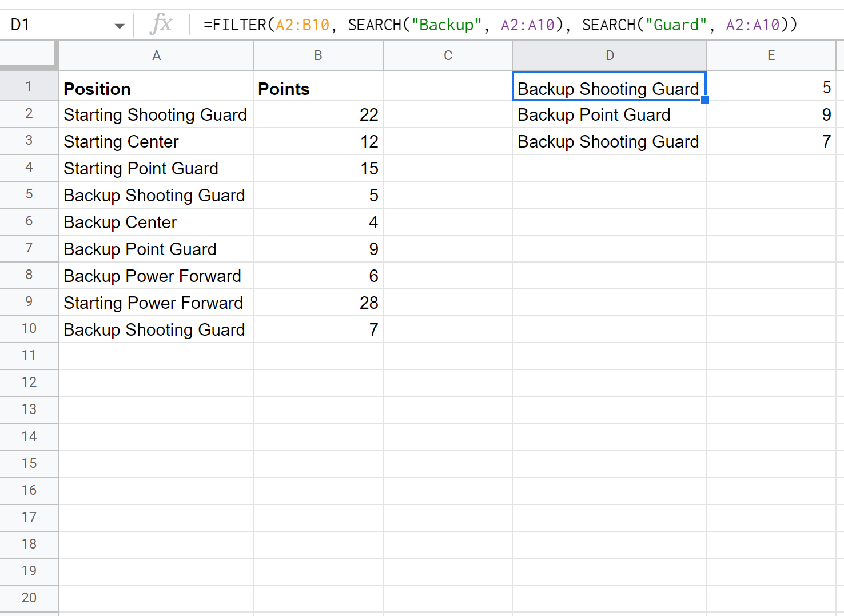This screenshot has height=616, width=844.
Task: Select row 12 header
Action: 29,383
